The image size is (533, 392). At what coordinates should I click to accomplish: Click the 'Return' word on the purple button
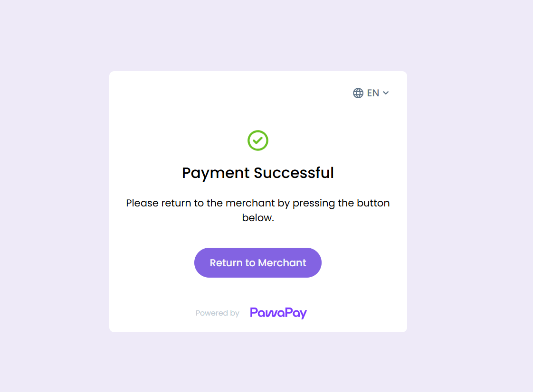coord(226,263)
